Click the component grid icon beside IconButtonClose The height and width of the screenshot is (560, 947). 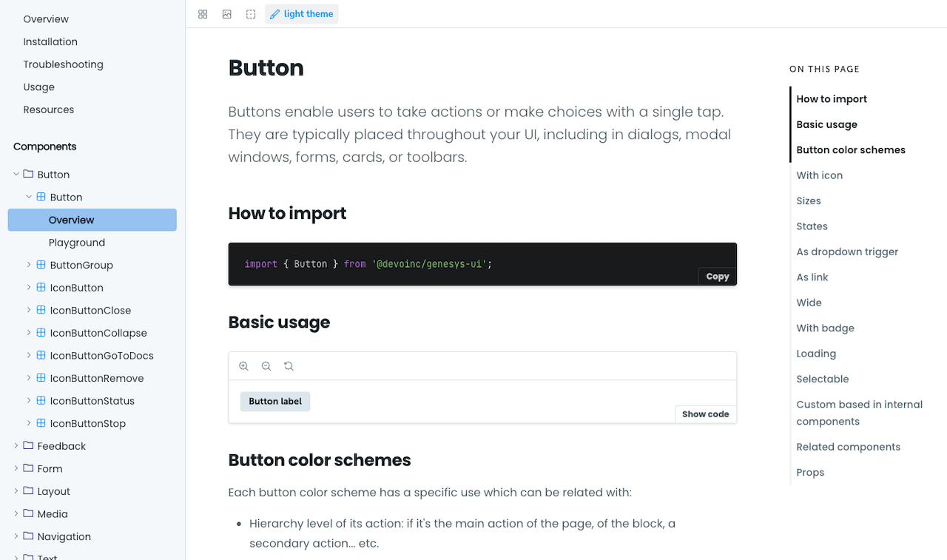(x=40, y=310)
